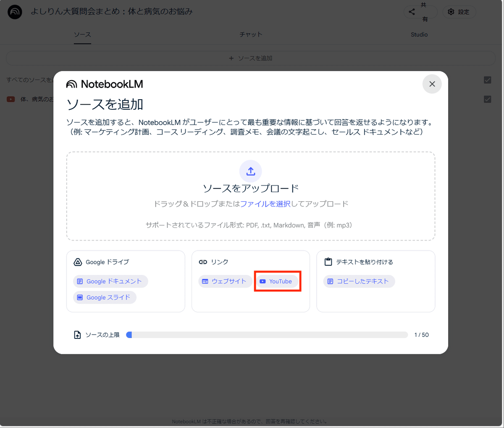Choose the YouTube link option

(277, 281)
